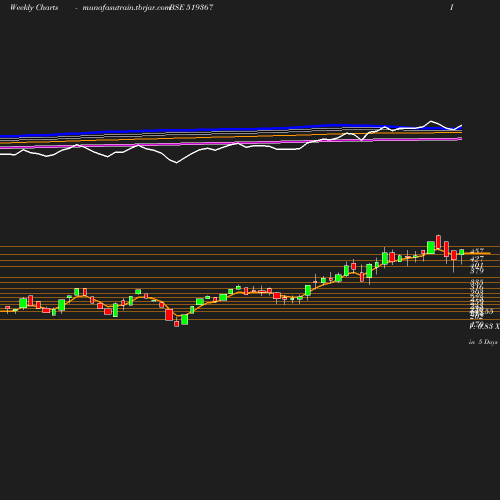Click the '5 Days' caption text

(x=488, y=342)
